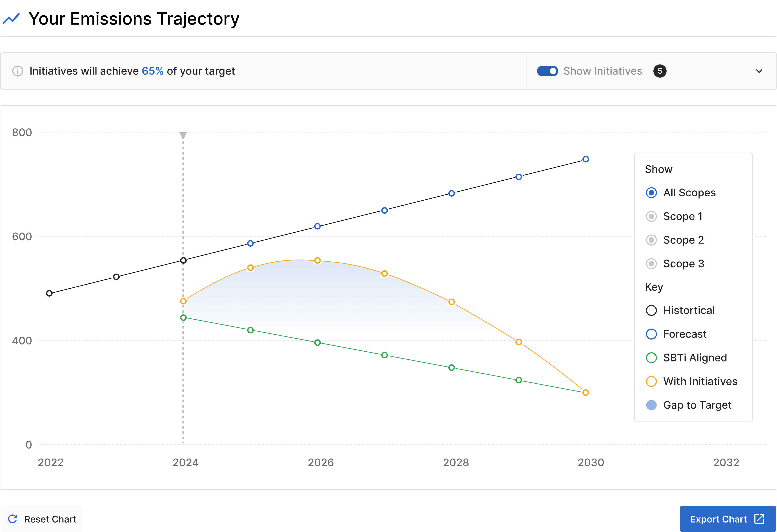Click the SBTi Aligned green circle icon
Image resolution: width=777 pixels, height=532 pixels.
(651, 358)
